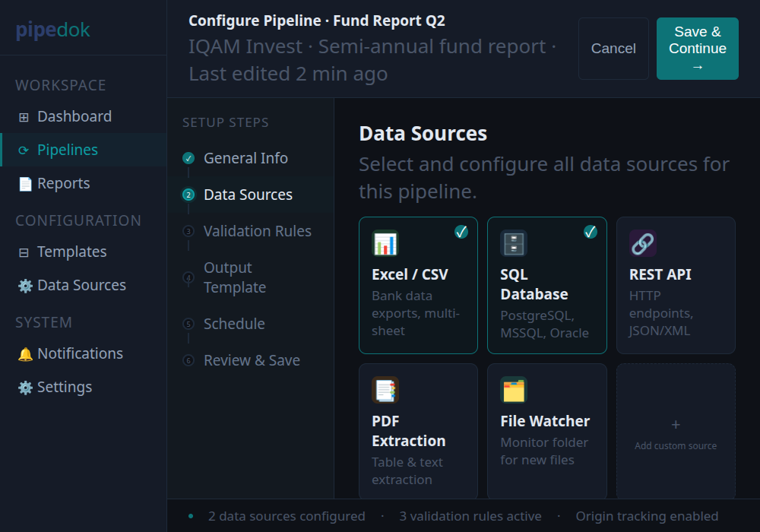Switch to the Validation Rules step

click(258, 231)
